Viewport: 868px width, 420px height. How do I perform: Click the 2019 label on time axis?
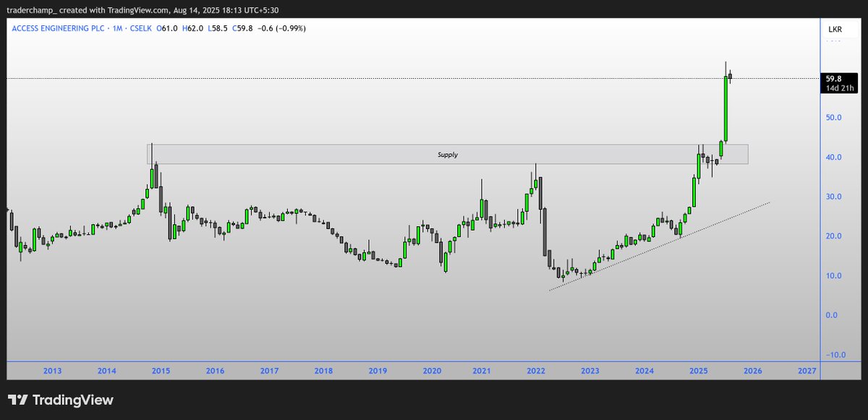pos(378,371)
